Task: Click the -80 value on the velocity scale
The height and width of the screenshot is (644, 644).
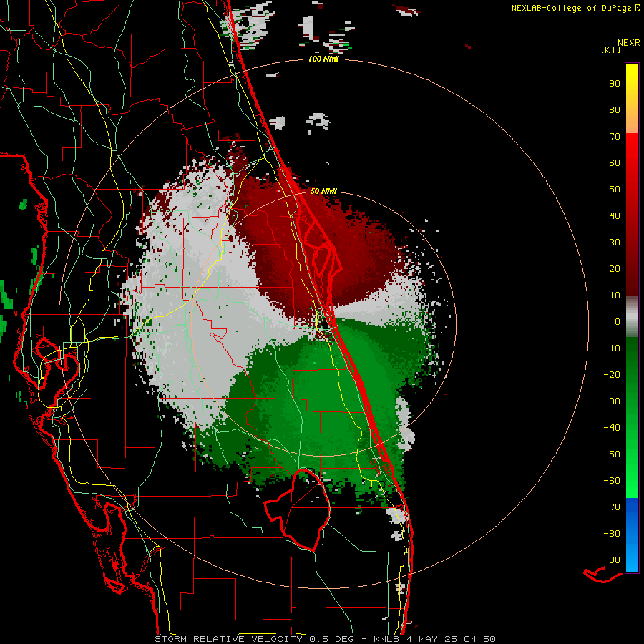Action: click(x=612, y=534)
